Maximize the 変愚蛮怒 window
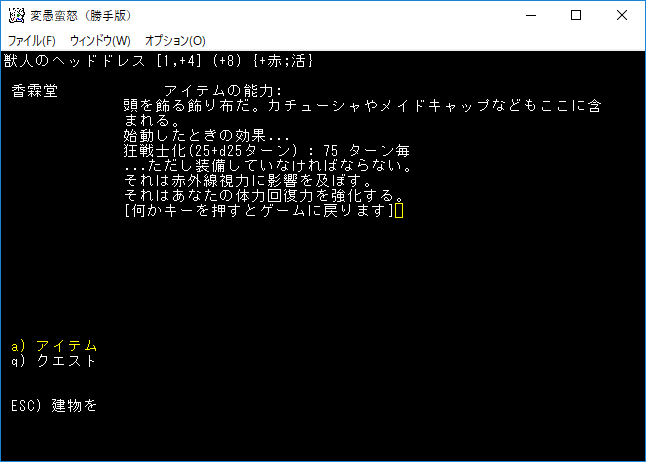 576,15
